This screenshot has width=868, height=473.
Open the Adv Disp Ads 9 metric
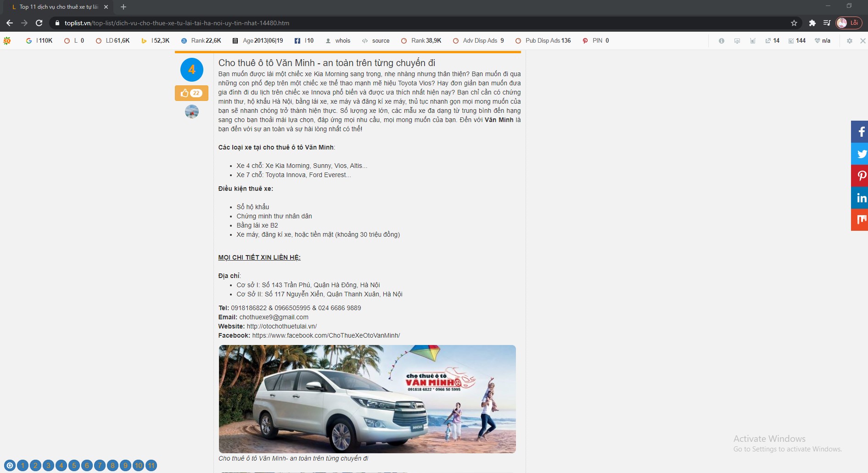[x=478, y=41]
